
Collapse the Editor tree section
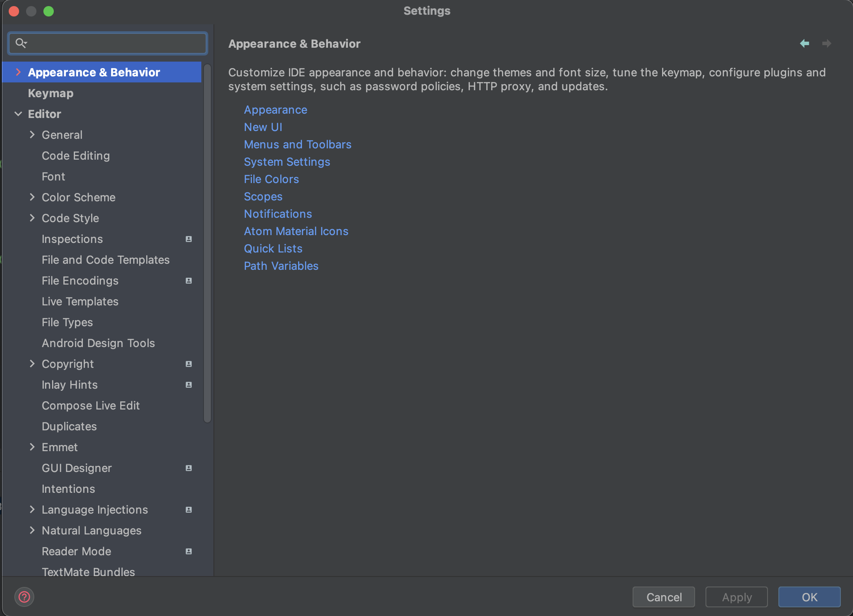[x=18, y=114]
